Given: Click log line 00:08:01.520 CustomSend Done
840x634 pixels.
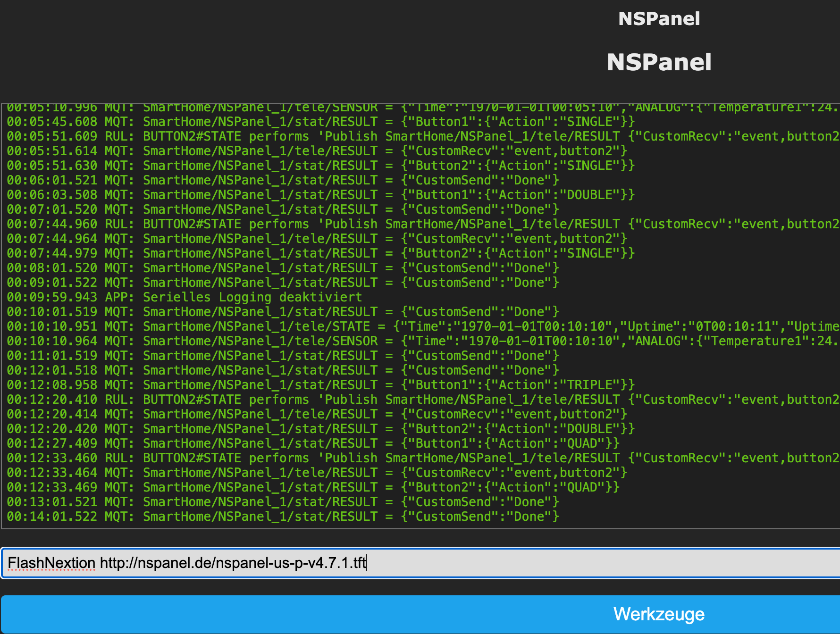Looking at the screenshot, I should pos(283,268).
